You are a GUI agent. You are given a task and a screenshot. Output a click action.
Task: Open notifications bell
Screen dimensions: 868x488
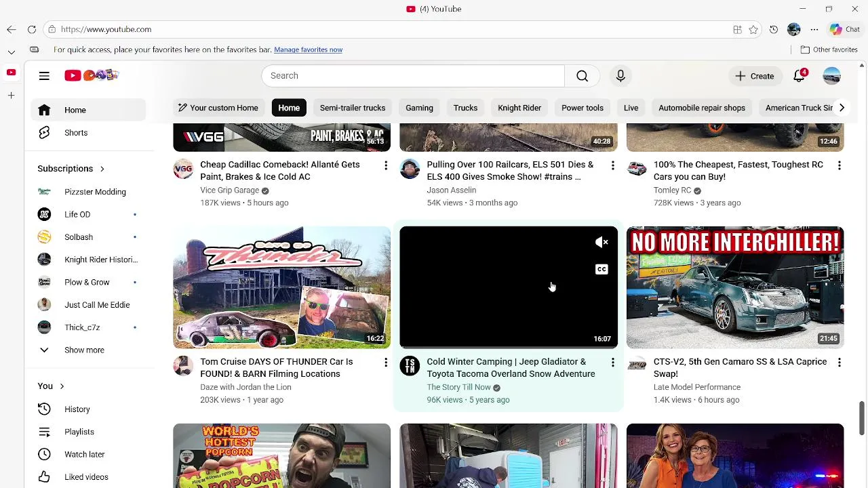[800, 76]
